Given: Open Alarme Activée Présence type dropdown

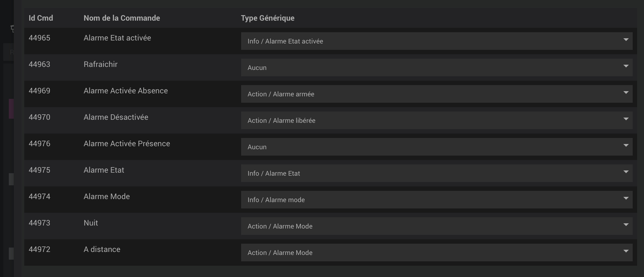Looking at the screenshot, I should pyautogui.click(x=436, y=147).
